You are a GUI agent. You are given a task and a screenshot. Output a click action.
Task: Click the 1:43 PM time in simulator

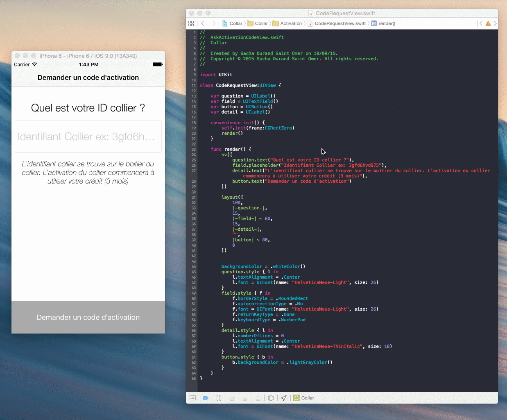89,64
